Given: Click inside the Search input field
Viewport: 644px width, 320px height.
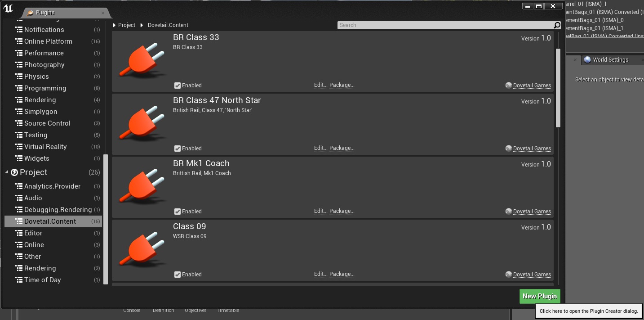Looking at the screenshot, I should (445, 25).
